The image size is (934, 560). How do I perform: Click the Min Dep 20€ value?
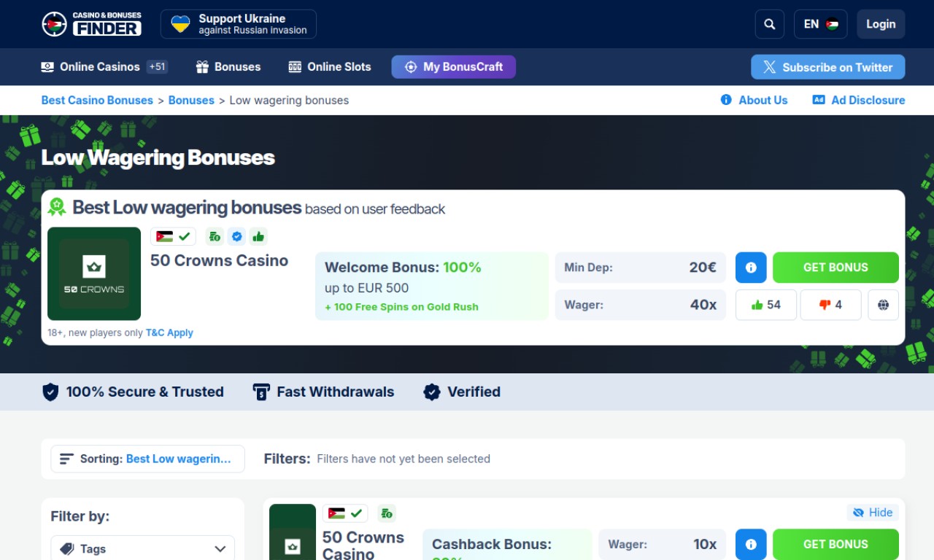703,268
